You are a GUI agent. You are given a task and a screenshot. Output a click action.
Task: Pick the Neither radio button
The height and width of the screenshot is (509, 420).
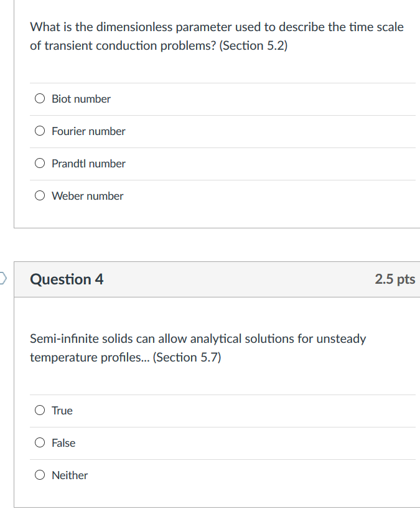40,475
